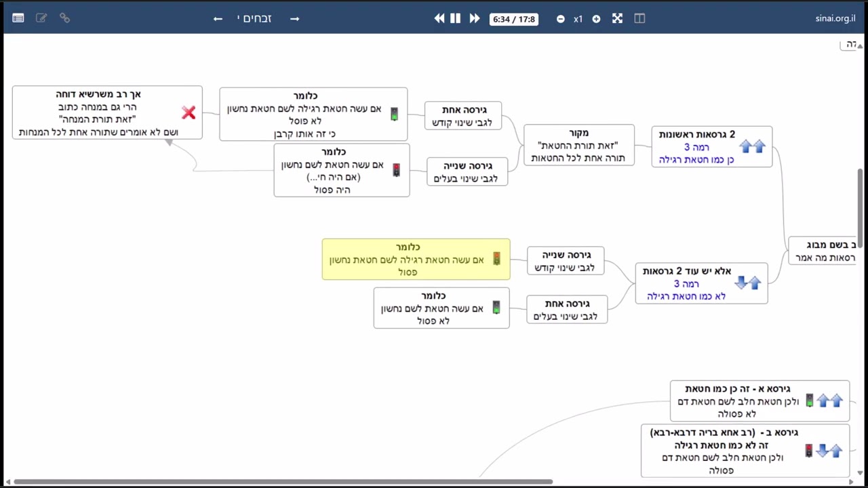The width and height of the screenshot is (868, 488).
Task: Go to previous page left arrow
Action: tap(218, 18)
